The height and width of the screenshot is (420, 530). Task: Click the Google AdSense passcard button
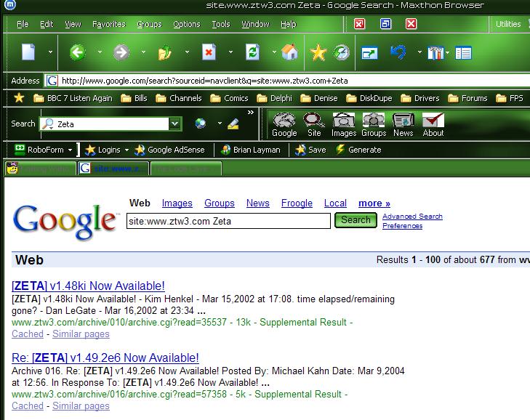point(169,150)
